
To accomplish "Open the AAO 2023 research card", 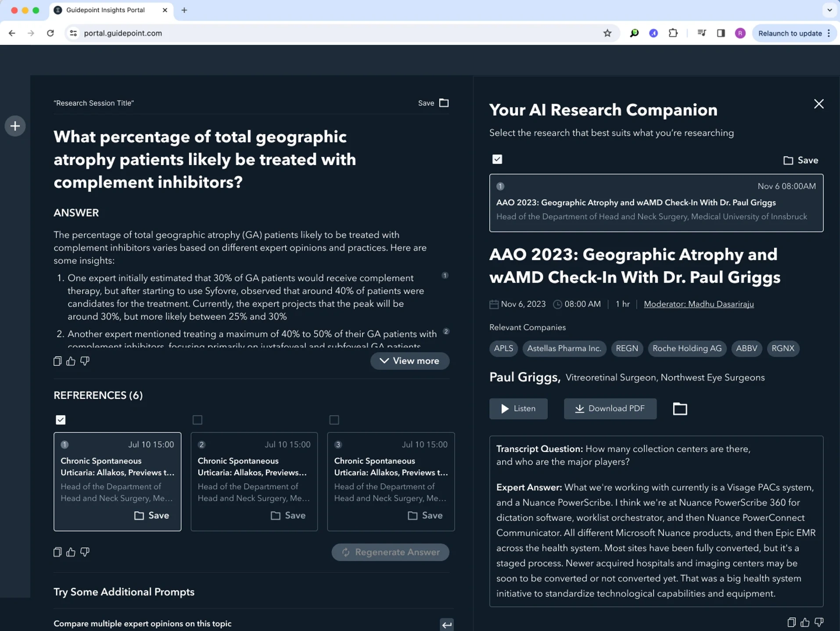I will [656, 203].
